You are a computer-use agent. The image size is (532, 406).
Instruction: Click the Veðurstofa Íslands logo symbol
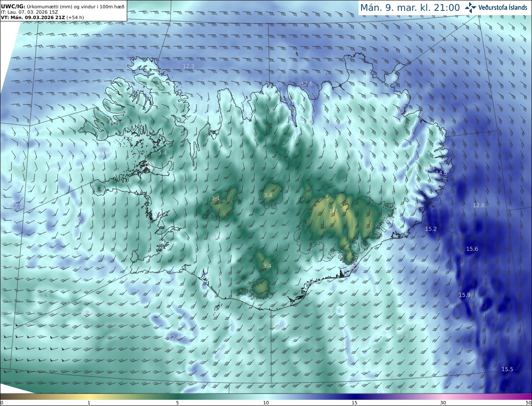(470, 7)
